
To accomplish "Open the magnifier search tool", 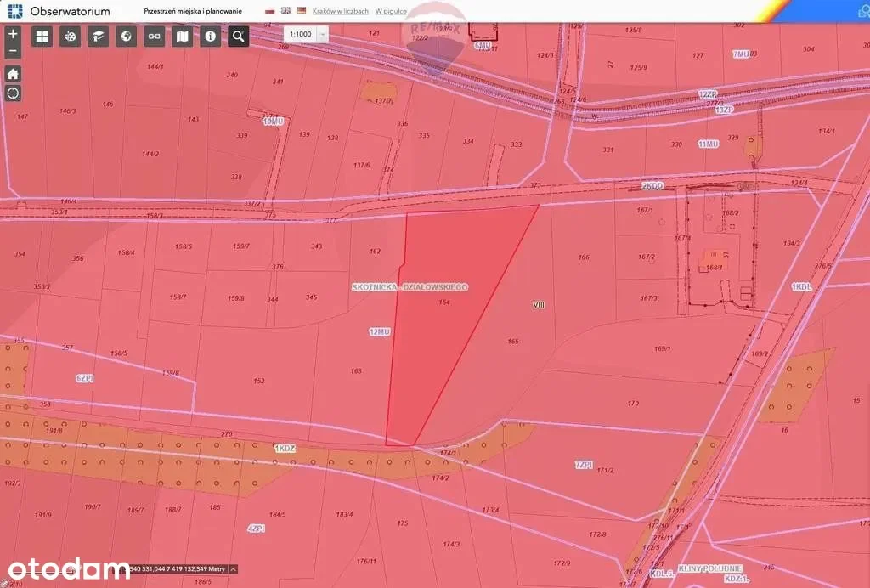I will 239,37.
